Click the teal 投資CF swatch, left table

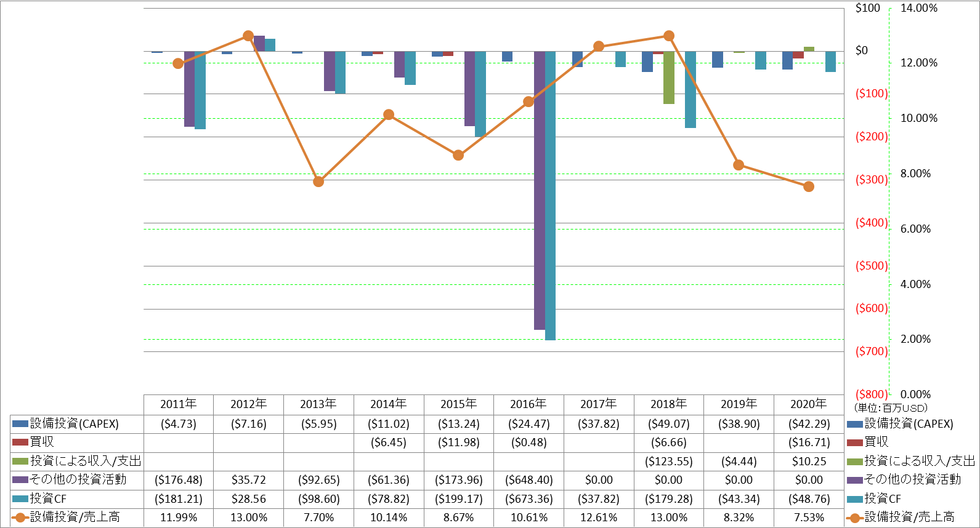pyautogui.click(x=20, y=499)
